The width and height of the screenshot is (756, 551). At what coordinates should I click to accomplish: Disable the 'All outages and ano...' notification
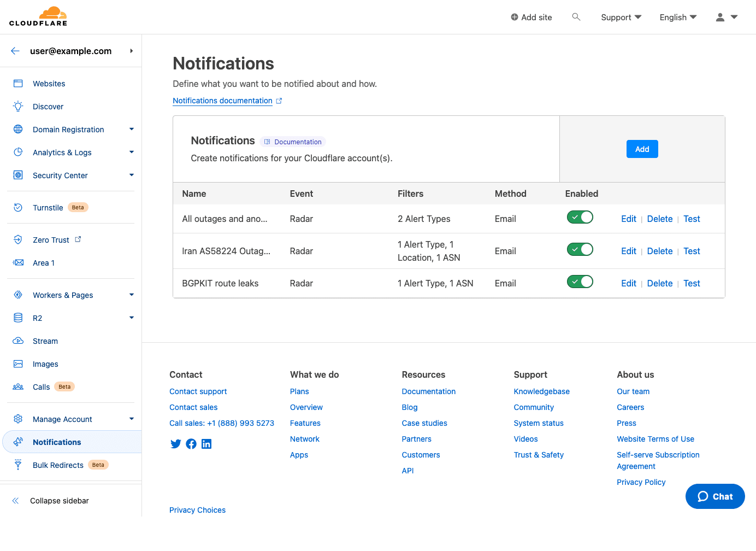click(580, 217)
